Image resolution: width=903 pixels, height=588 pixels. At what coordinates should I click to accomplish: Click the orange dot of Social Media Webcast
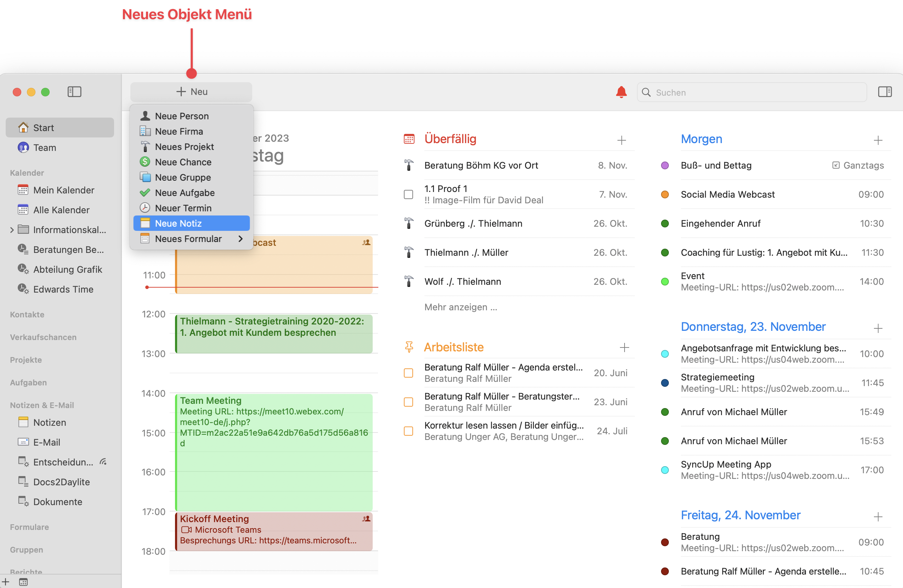(664, 194)
